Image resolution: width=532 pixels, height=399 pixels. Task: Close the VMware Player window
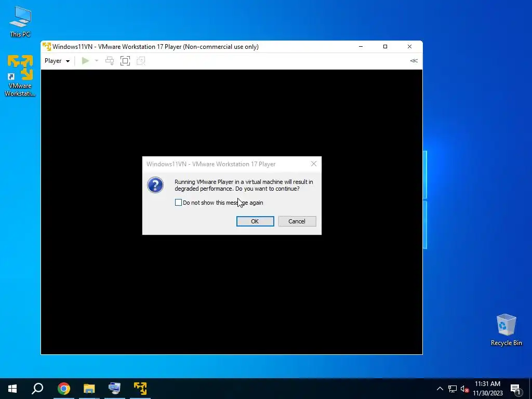(409, 46)
